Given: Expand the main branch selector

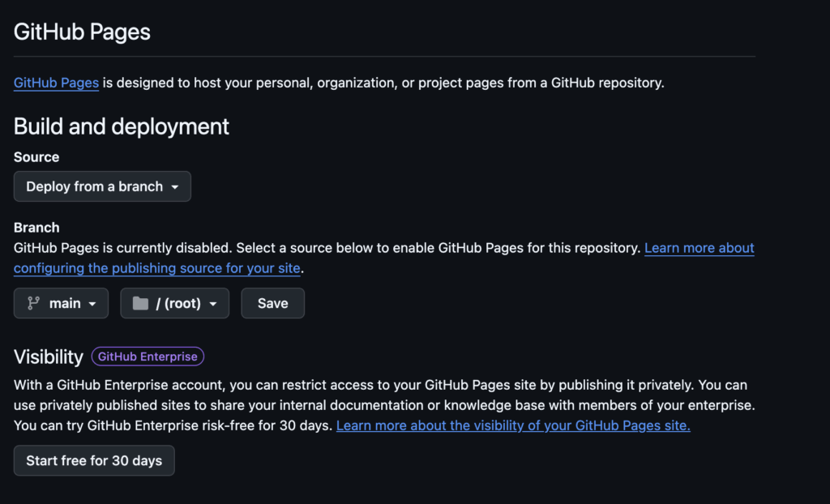Looking at the screenshot, I should coord(61,303).
